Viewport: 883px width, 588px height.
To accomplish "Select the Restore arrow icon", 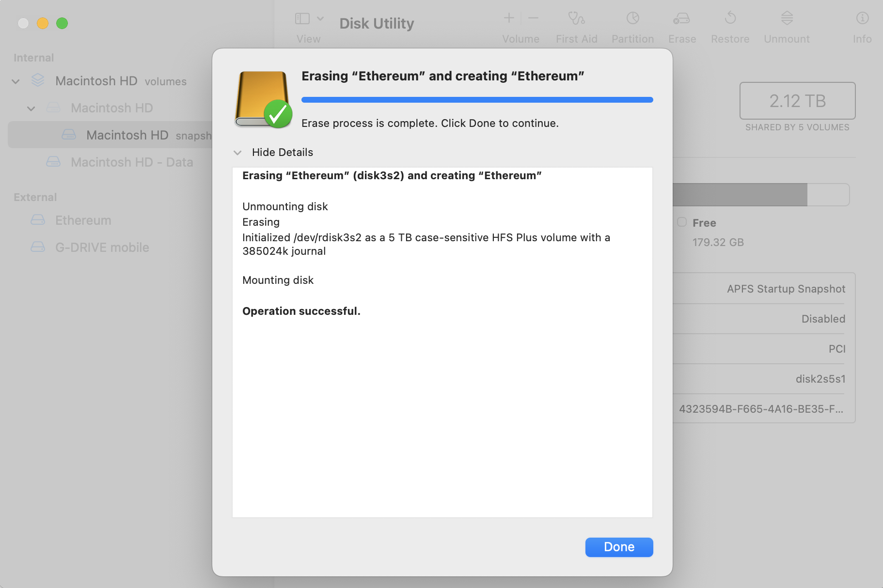I will click(x=730, y=19).
